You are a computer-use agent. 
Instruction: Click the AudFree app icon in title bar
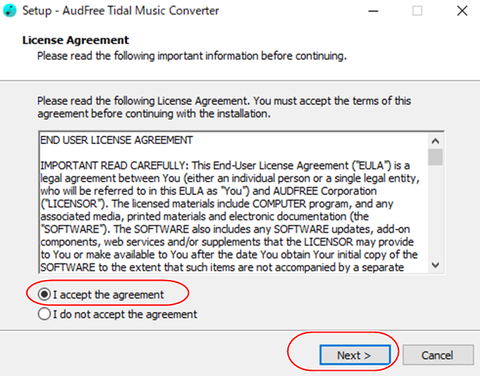point(9,10)
